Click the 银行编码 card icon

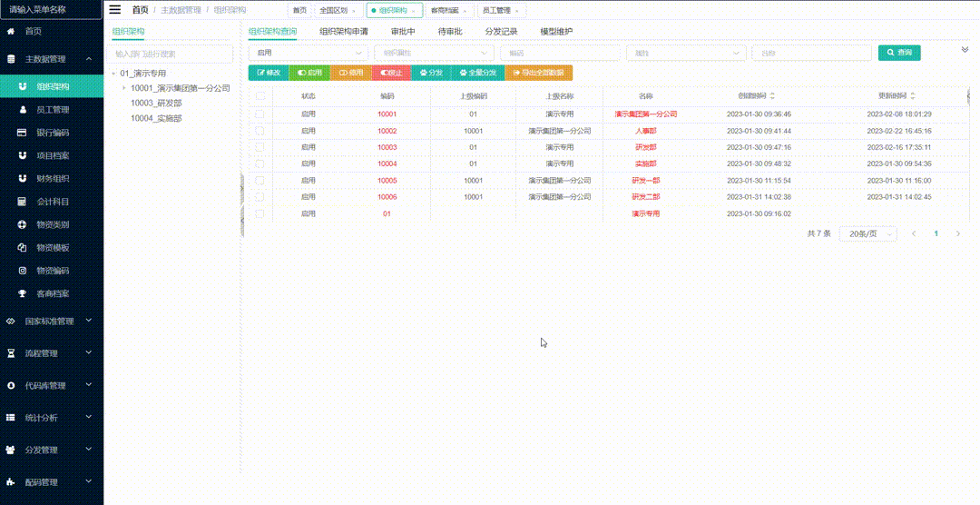(23, 133)
